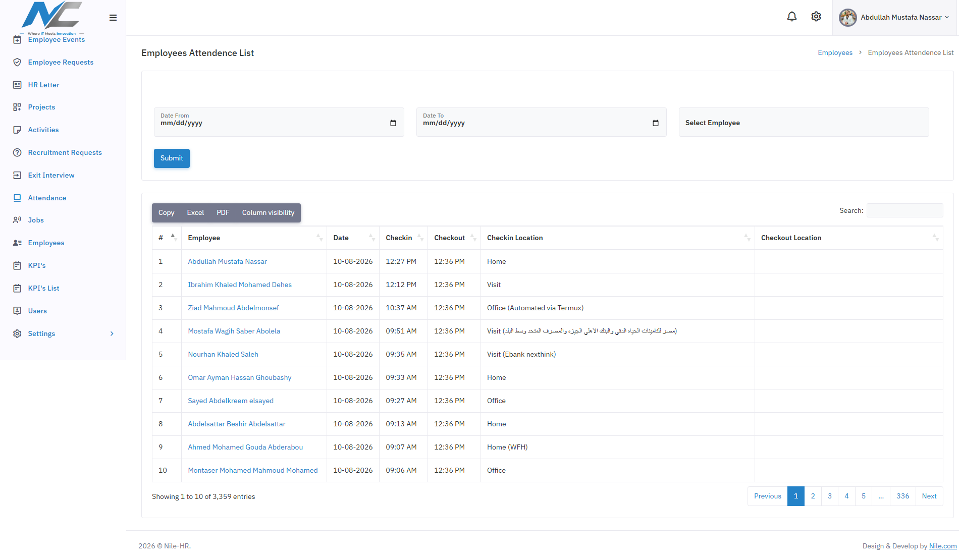
Task: Click the Attendance icon in sidebar
Action: coord(17,198)
